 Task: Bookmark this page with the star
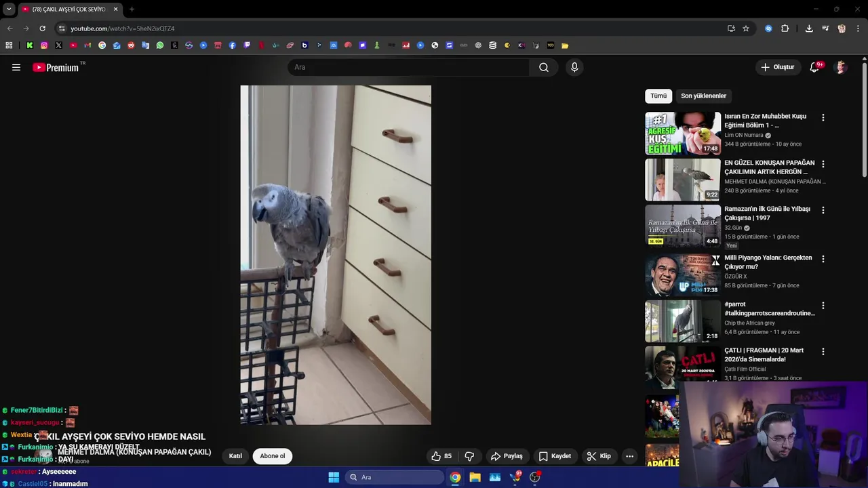[746, 28]
